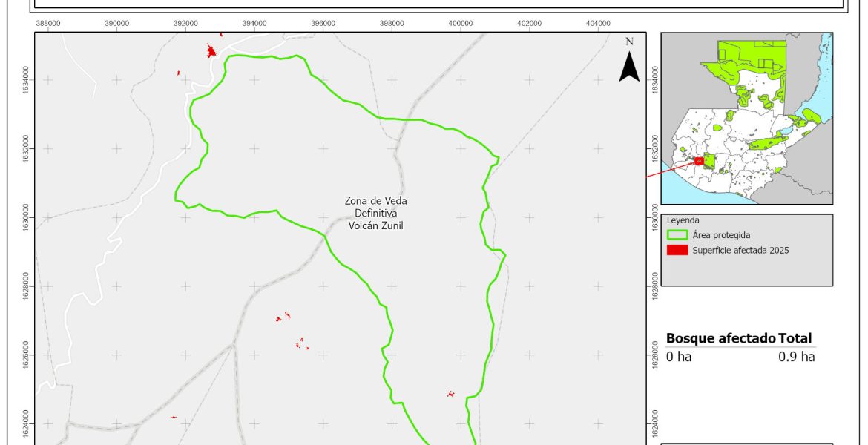Click the Total column heading
Image resolution: width=868 pixels, height=445 pixels.
point(795,338)
